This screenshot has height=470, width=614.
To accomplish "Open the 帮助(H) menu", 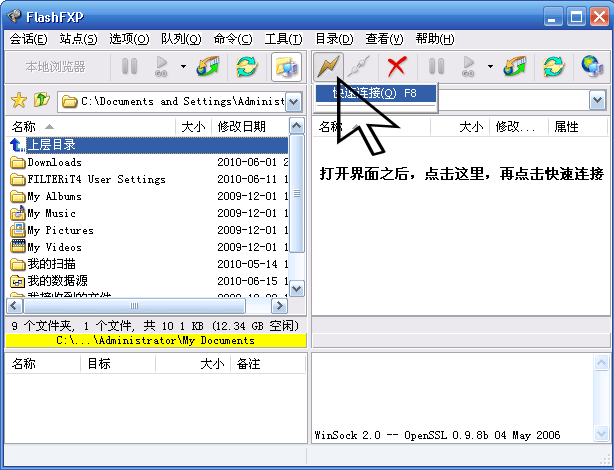I will tap(435, 39).
